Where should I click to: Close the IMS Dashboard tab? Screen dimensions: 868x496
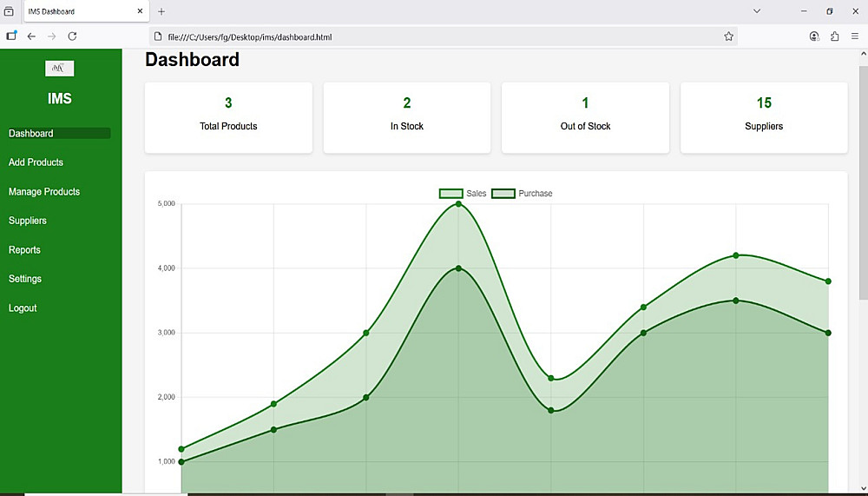pyautogui.click(x=140, y=11)
